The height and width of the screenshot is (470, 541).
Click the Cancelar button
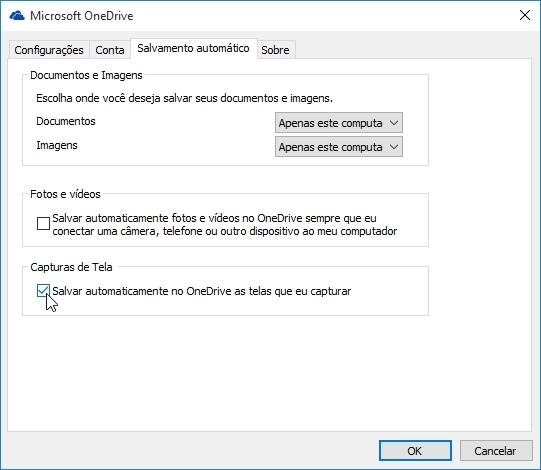pos(496,451)
